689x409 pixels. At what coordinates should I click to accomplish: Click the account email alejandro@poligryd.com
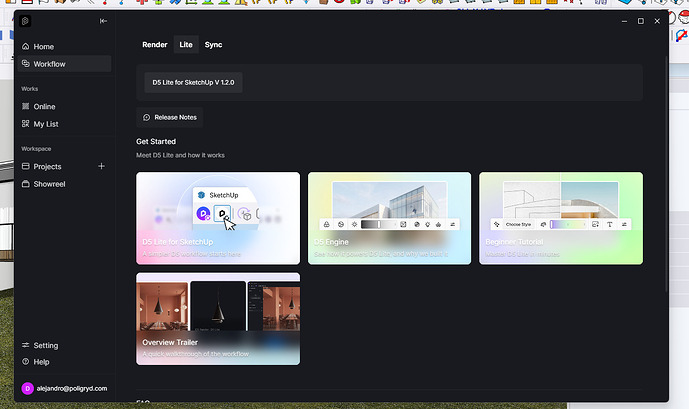pyautogui.click(x=72, y=388)
